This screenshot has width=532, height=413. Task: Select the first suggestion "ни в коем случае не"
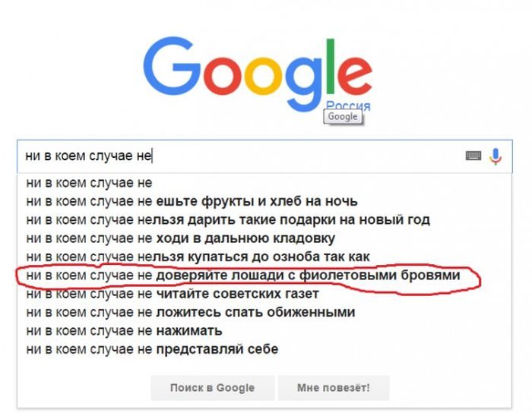pyautogui.click(x=89, y=183)
